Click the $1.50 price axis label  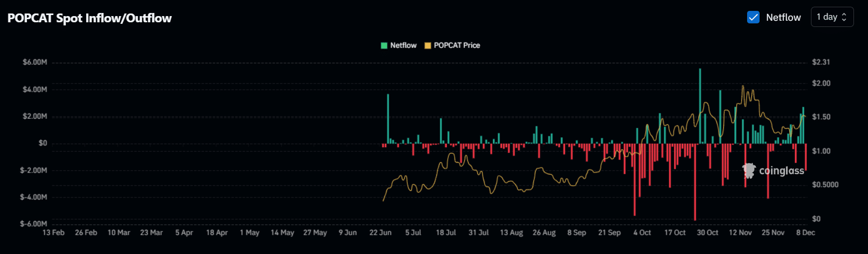(x=821, y=117)
